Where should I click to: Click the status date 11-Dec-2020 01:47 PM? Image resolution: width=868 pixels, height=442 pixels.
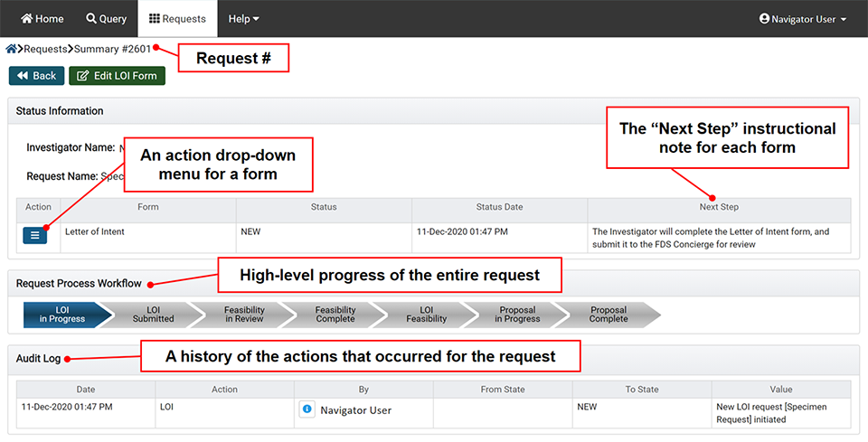pyautogui.click(x=462, y=231)
